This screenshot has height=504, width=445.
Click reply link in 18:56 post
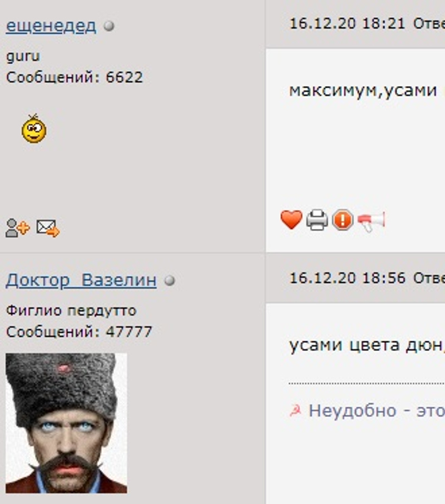(x=429, y=278)
